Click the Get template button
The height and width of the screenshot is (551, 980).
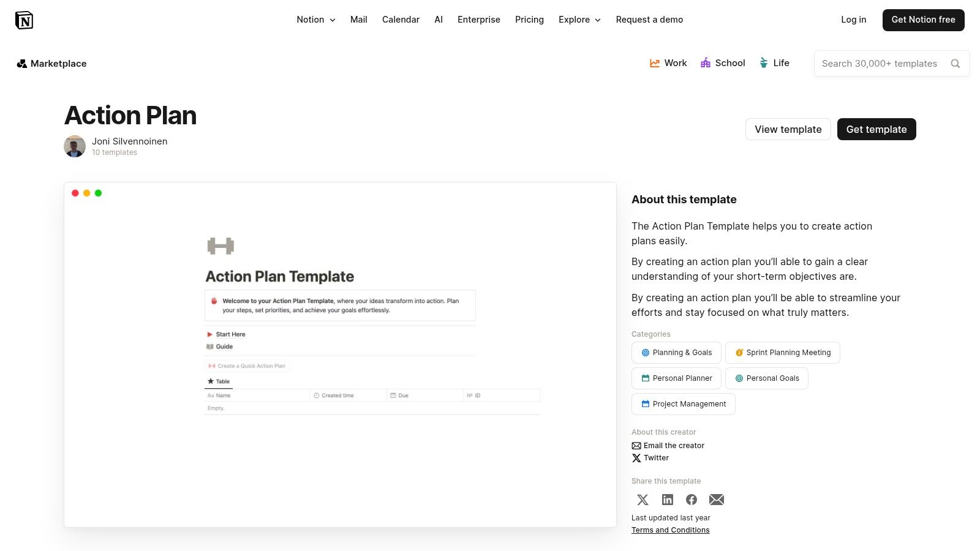coord(876,129)
